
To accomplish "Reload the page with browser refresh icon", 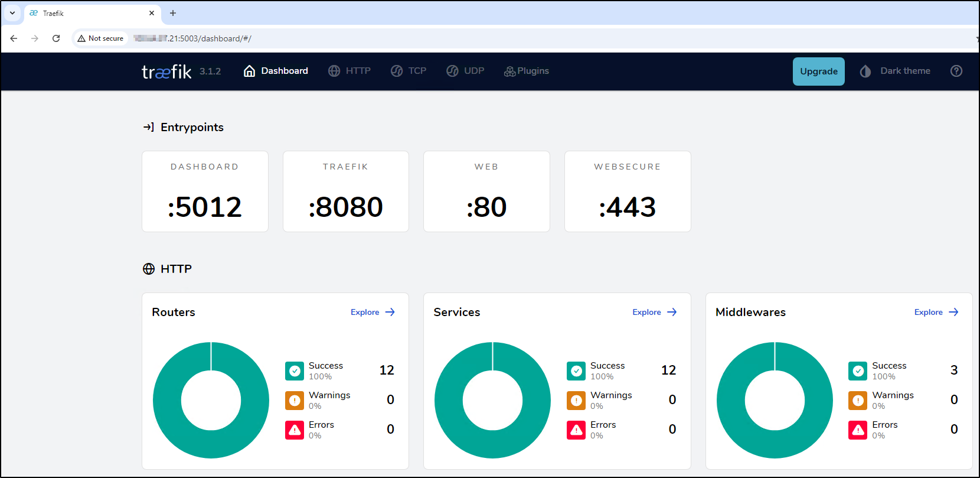I will 56,38.
